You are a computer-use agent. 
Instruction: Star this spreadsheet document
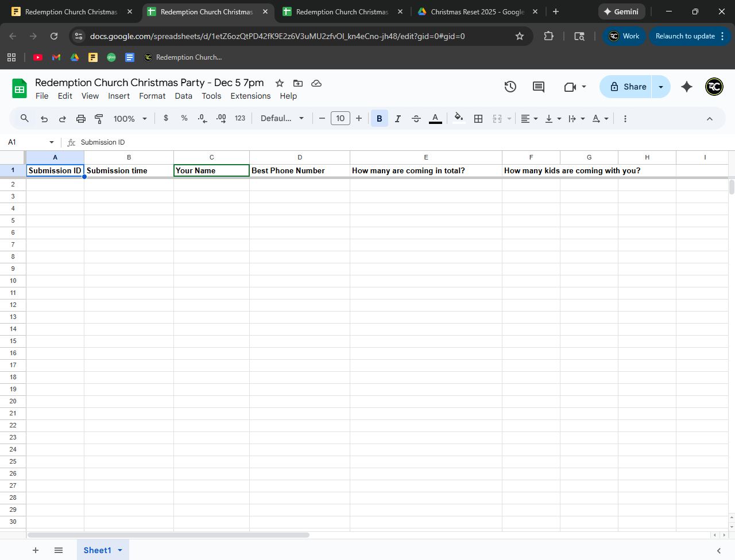[280, 83]
